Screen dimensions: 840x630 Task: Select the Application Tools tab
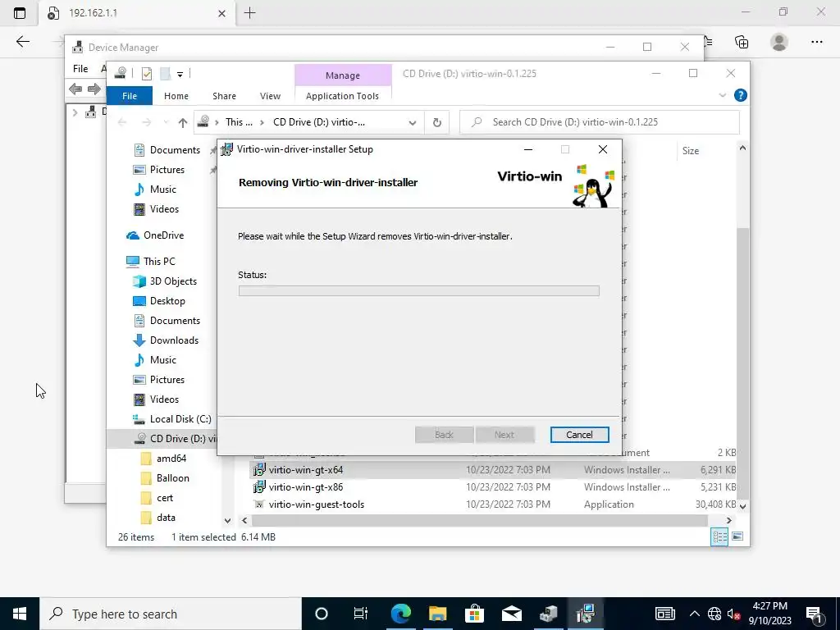point(342,96)
